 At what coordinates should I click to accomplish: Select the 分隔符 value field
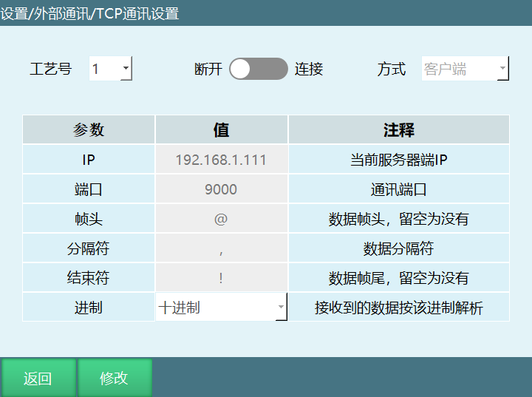click(221, 248)
